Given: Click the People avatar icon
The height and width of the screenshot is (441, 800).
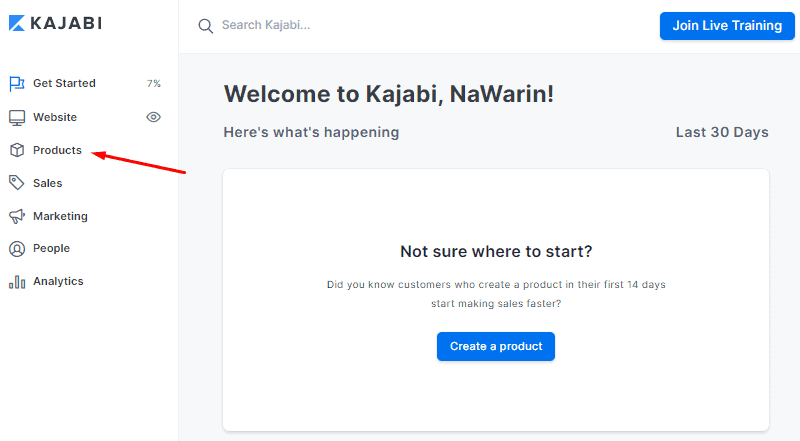Looking at the screenshot, I should coord(17,249).
